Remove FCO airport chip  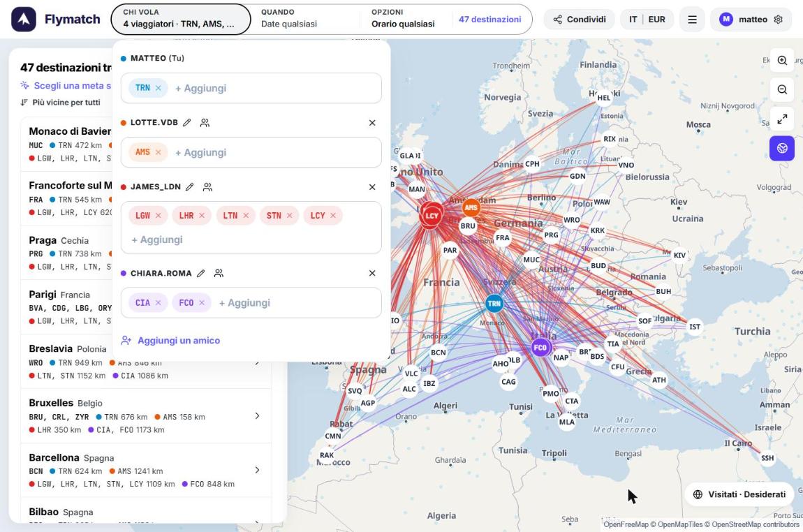pyautogui.click(x=202, y=302)
